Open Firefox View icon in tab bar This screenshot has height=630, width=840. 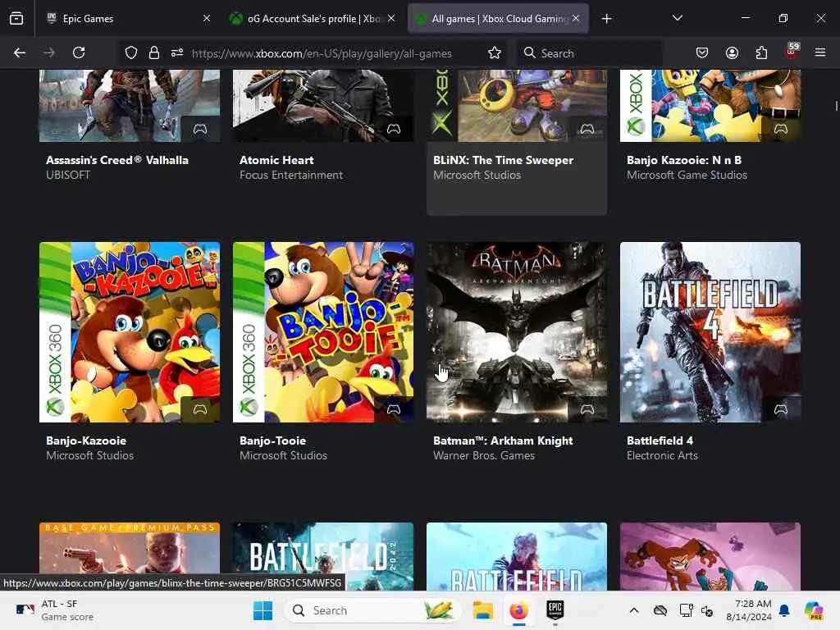(x=16, y=19)
